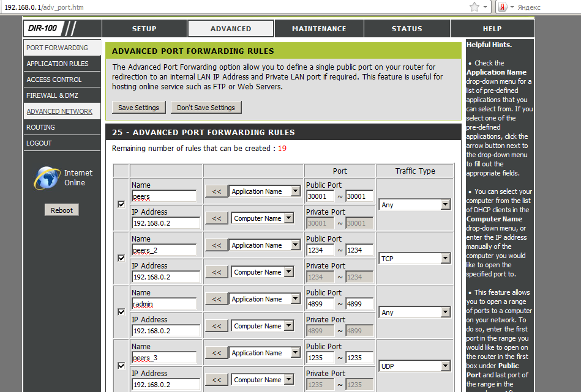
Task: Click the Reboot button
Action: tap(62, 210)
